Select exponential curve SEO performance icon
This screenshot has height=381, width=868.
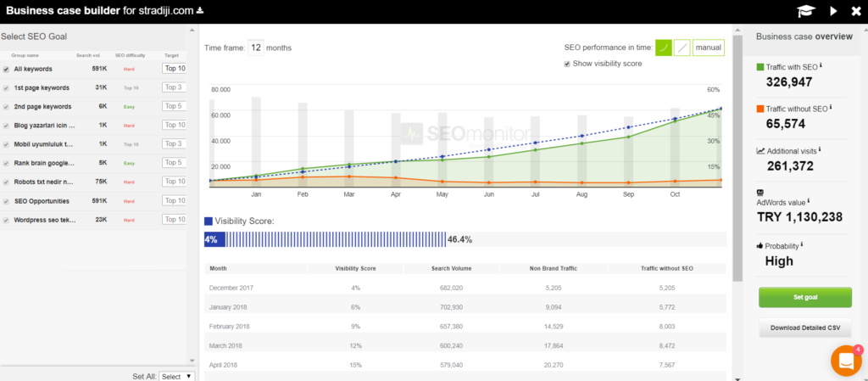[664, 48]
